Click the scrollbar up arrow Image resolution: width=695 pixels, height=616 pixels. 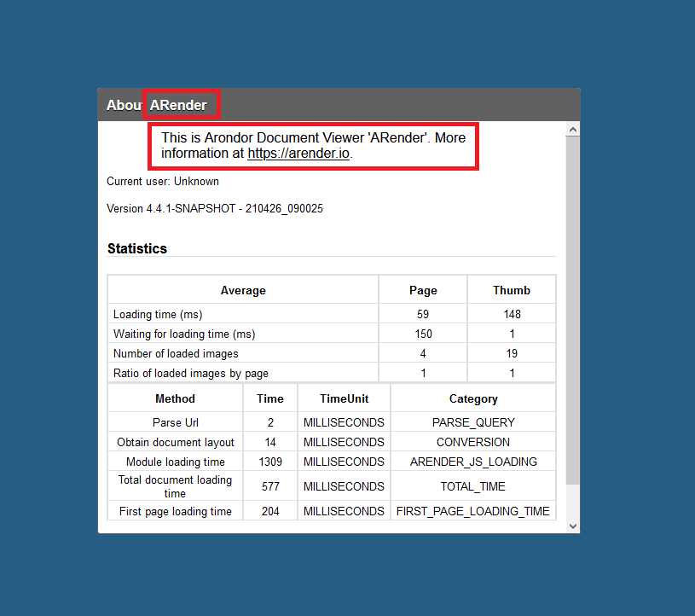[x=573, y=130]
